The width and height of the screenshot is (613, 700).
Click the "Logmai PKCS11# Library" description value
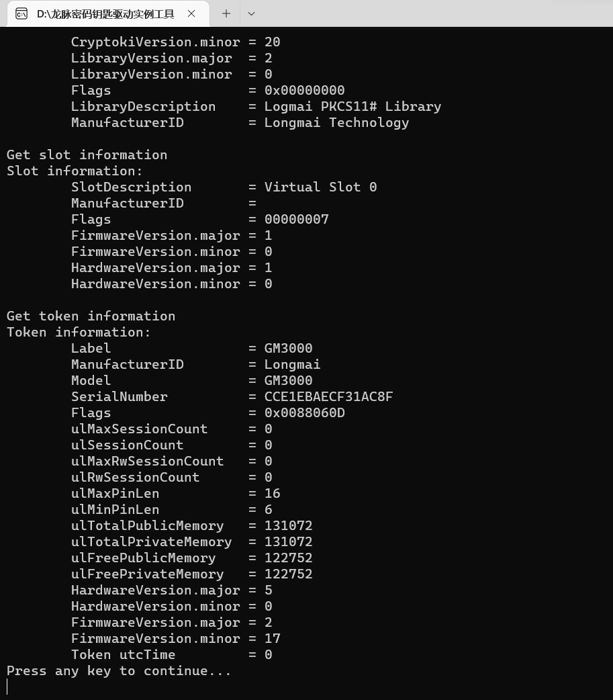(x=352, y=107)
